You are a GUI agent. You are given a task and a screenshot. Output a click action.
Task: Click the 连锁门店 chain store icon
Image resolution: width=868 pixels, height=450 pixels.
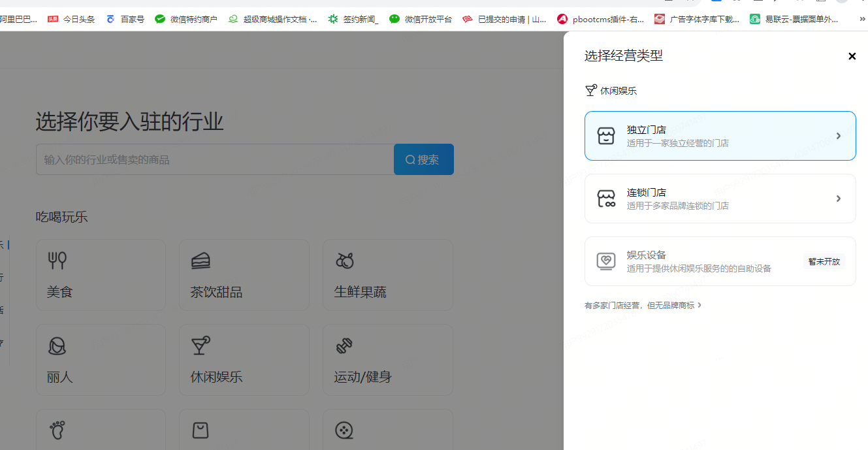[x=606, y=199]
